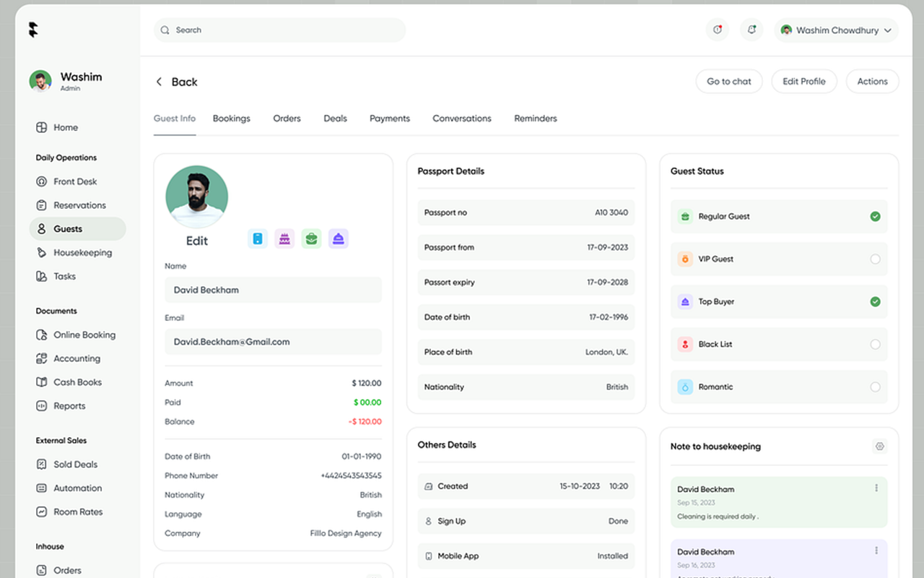This screenshot has width=924, height=578.
Task: Switch to the Bookings tab
Action: (x=231, y=118)
